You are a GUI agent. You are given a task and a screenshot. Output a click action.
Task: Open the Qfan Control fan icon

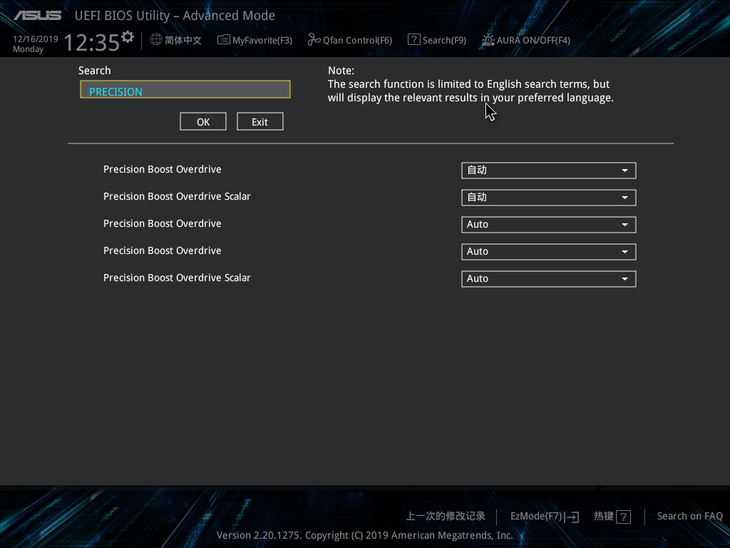click(x=314, y=40)
